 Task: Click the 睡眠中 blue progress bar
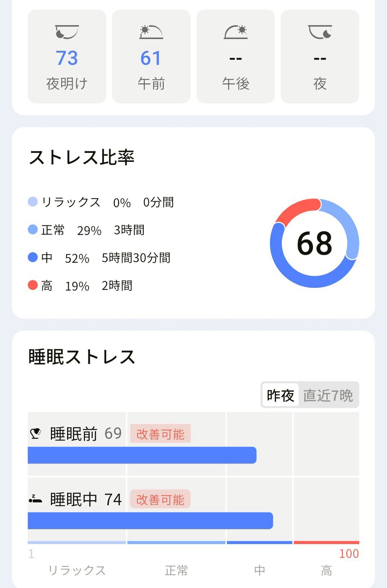pos(150,521)
